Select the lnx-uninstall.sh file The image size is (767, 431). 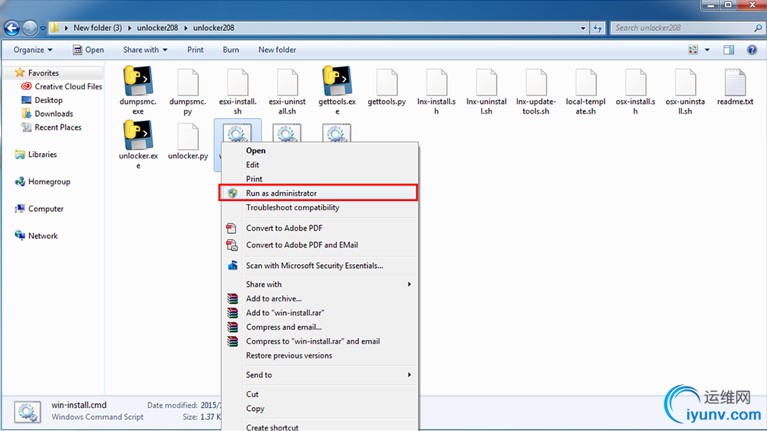[486, 91]
